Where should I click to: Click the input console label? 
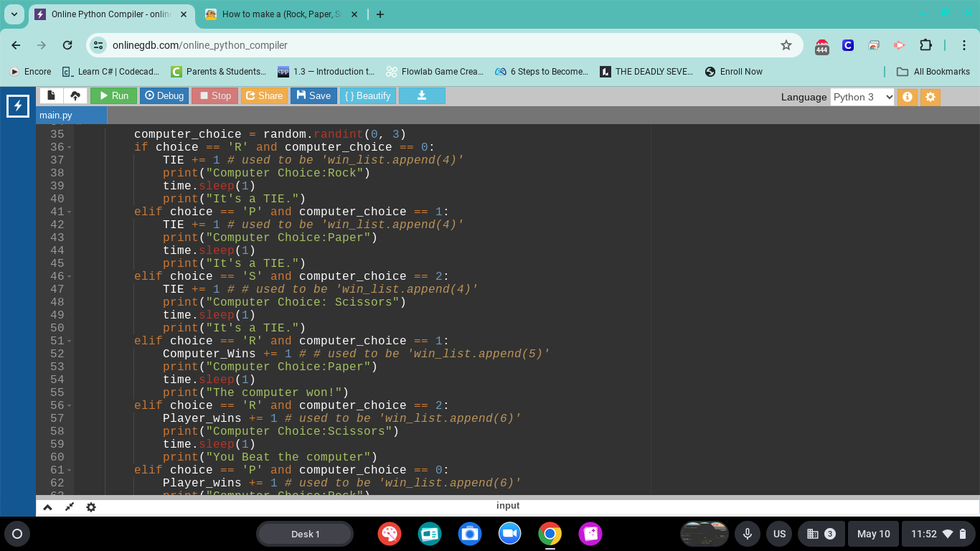pos(508,506)
